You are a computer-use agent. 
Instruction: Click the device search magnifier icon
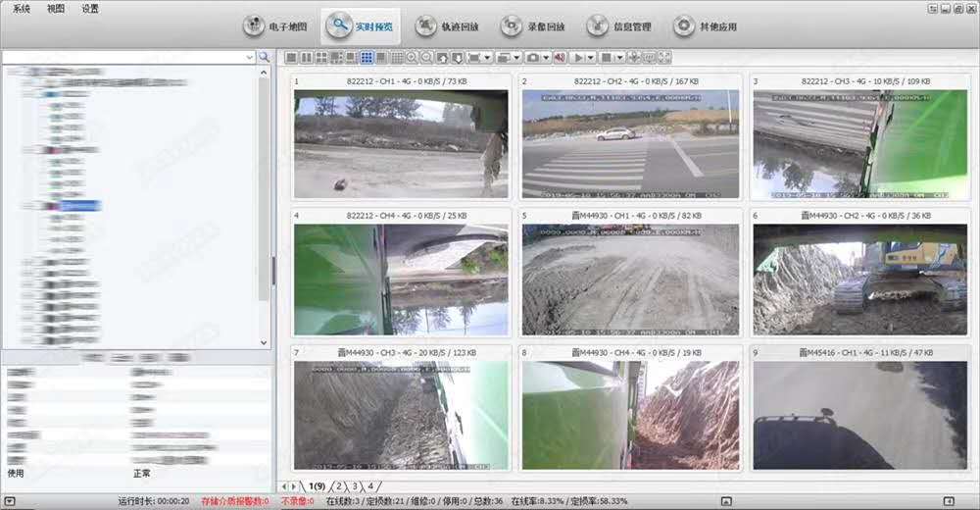click(264, 58)
